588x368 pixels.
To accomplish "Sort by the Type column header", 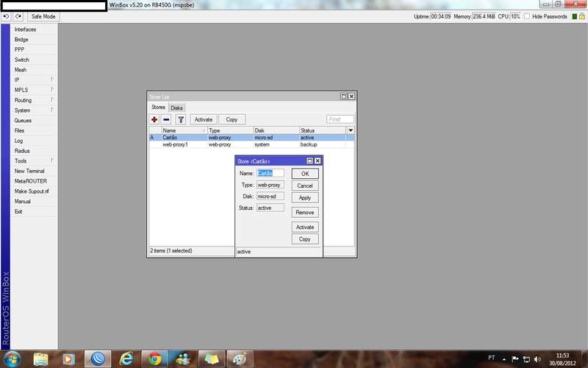I will click(231, 130).
